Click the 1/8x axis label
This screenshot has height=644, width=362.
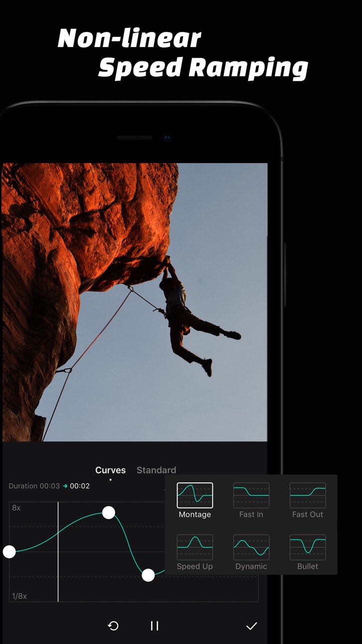click(x=19, y=596)
